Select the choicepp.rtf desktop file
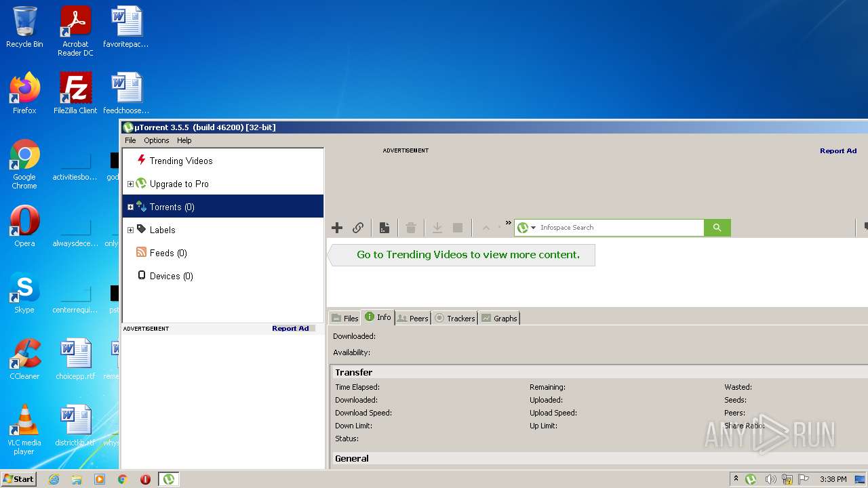Screen dimensions: 868x488 coord(75,359)
